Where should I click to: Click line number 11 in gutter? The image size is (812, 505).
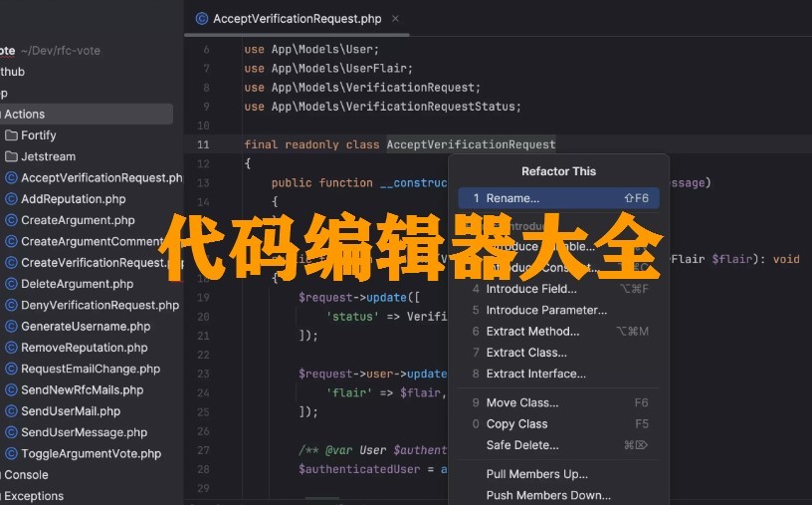pyautogui.click(x=204, y=144)
